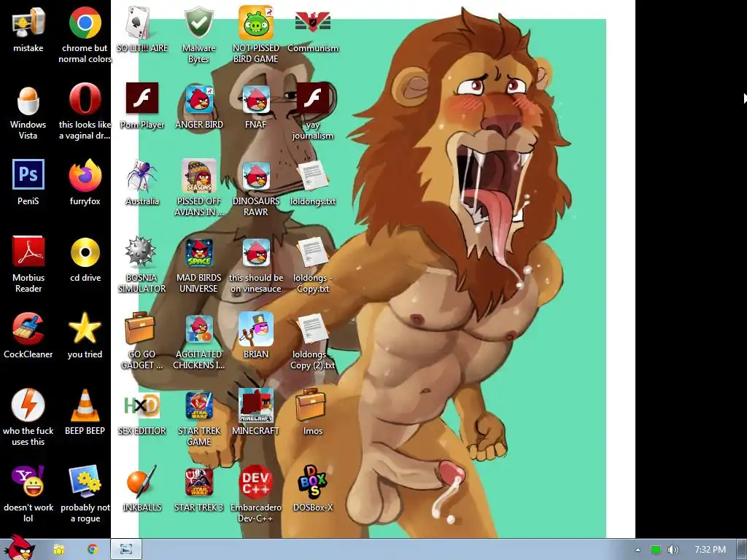Launch the orange lightning 'uses this' icon
The height and width of the screenshot is (560, 747).
point(28,405)
